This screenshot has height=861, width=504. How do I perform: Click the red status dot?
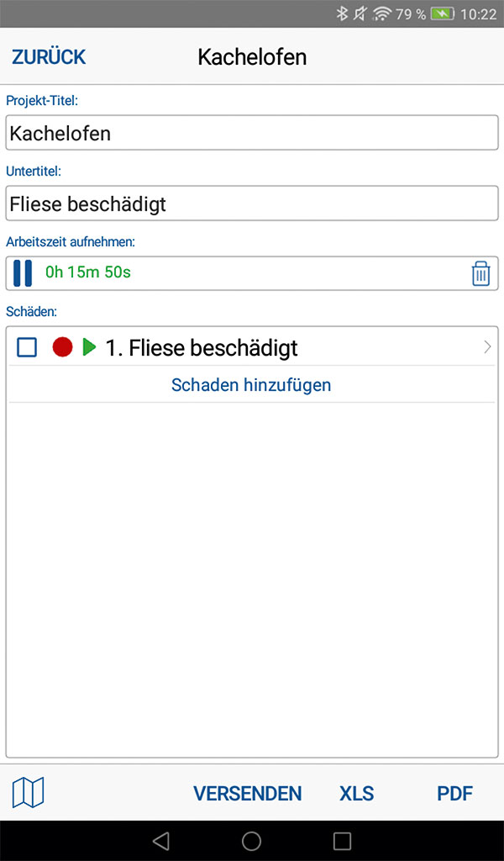click(62, 347)
